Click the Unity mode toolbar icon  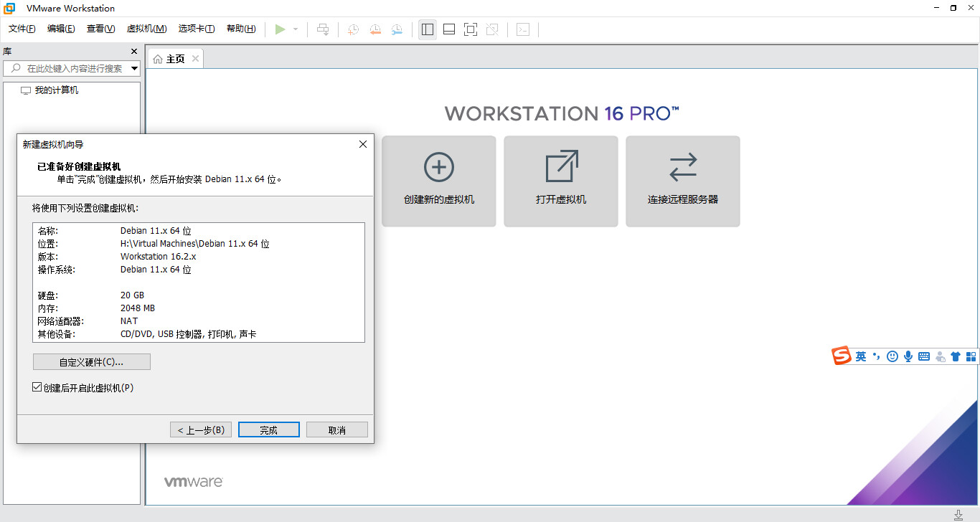click(x=492, y=29)
